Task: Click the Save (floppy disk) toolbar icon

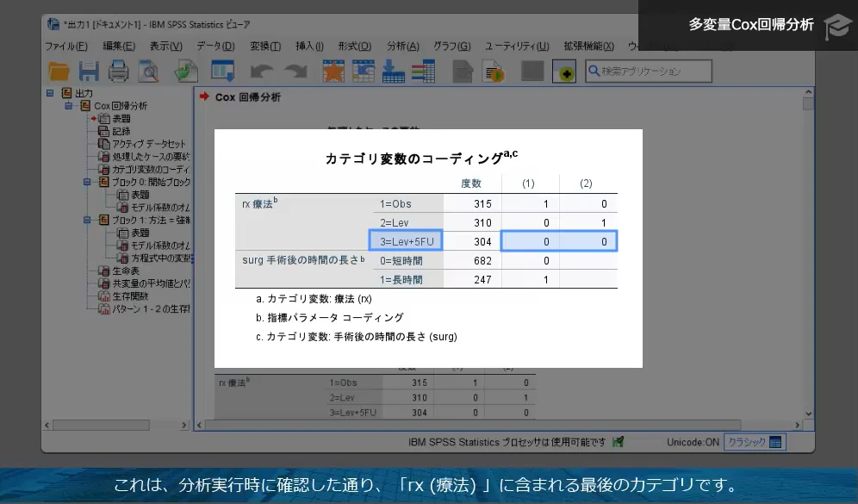Action: (x=88, y=72)
